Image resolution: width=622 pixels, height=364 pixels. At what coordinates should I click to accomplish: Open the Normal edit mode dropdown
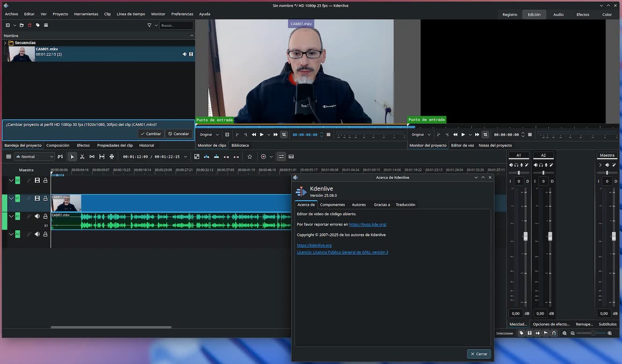coord(35,157)
